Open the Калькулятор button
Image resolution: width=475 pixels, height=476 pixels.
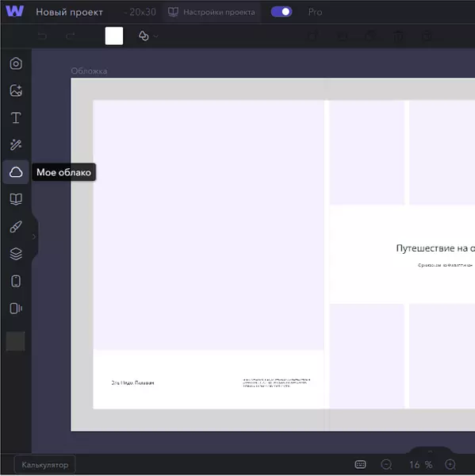click(44, 465)
